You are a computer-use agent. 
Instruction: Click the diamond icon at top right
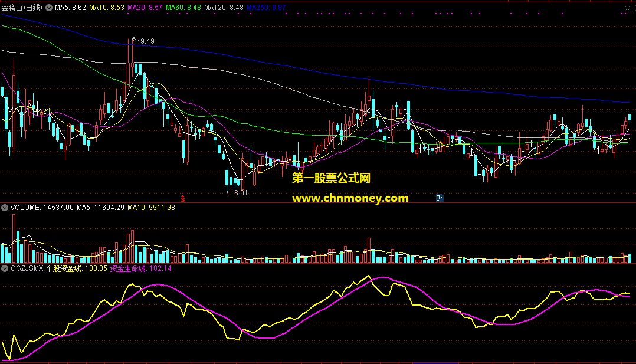tap(627, 8)
